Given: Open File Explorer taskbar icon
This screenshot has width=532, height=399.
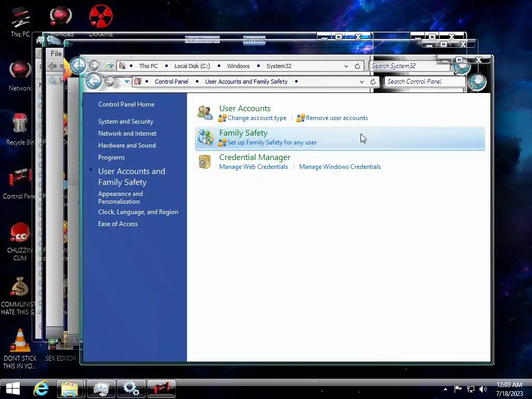Looking at the screenshot, I should click(71, 389).
